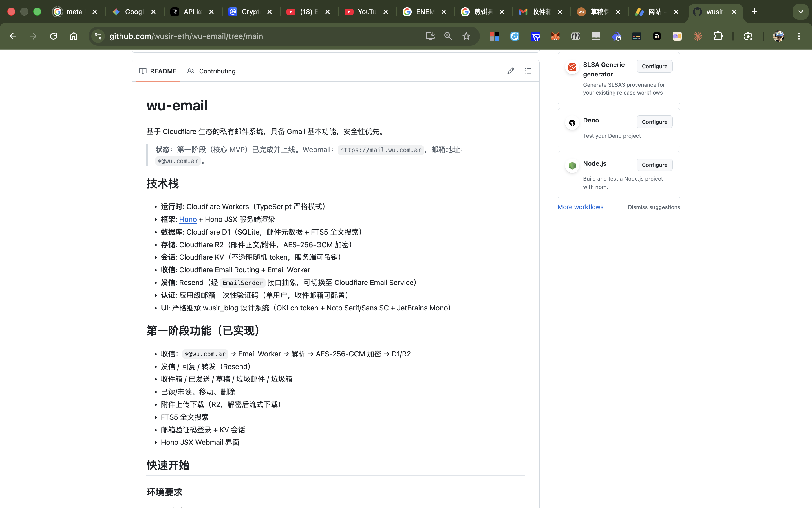Open the purple cloud extension icon
Screen dimensions: 812x508
[x=616, y=36]
